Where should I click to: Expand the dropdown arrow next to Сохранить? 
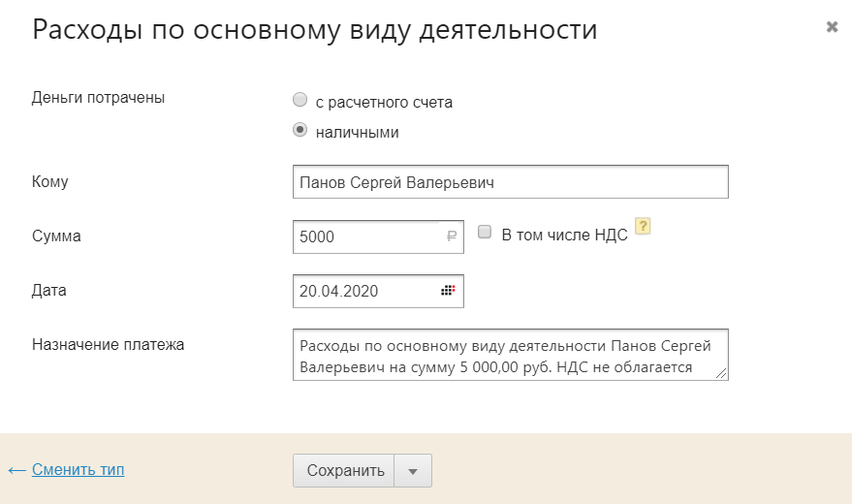tap(413, 471)
